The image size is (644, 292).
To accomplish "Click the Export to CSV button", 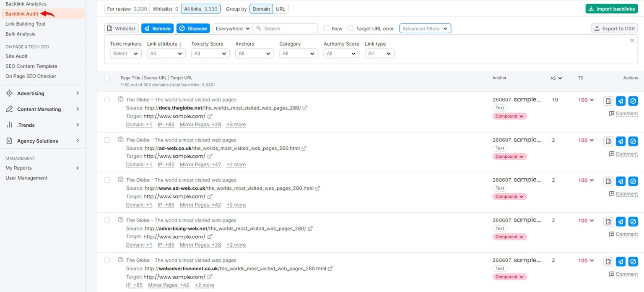I will click(615, 29).
